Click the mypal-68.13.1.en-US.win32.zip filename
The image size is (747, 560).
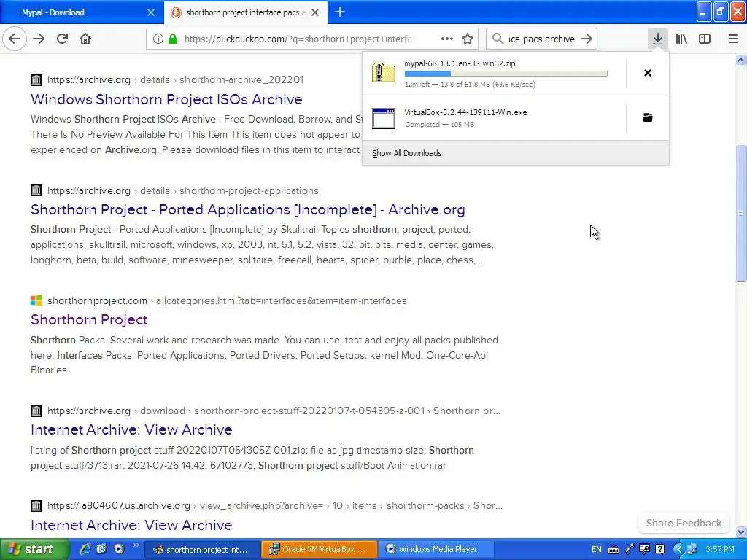tap(460, 63)
